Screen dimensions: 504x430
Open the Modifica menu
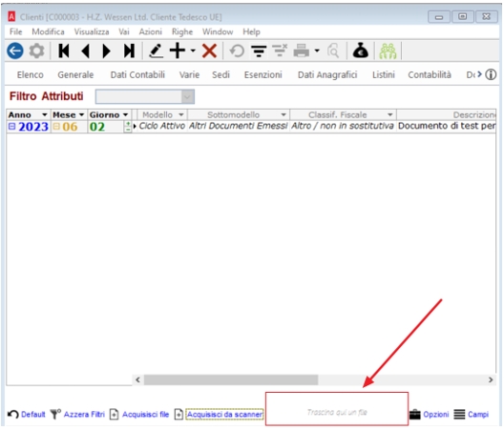point(48,31)
